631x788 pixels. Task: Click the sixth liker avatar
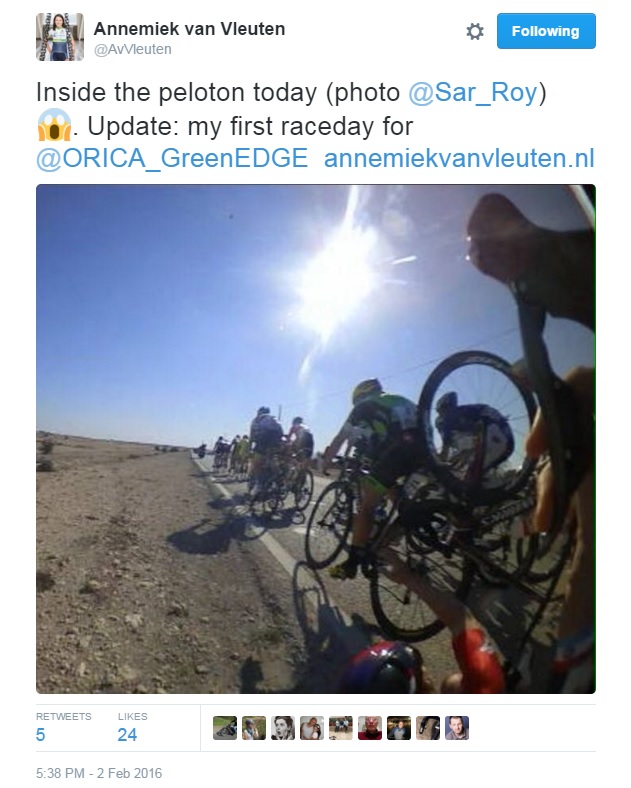370,728
